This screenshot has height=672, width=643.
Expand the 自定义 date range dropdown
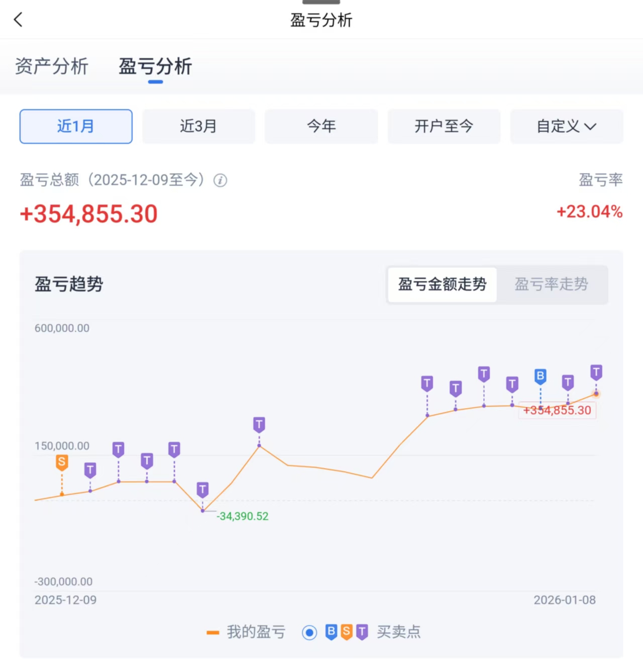[567, 126]
